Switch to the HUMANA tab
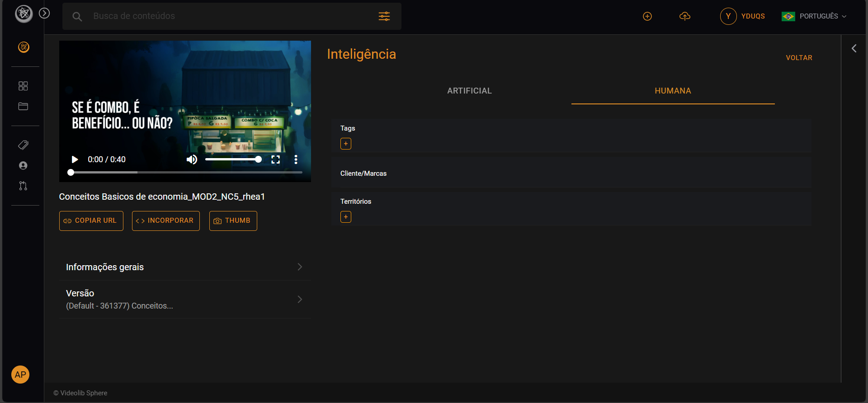The image size is (868, 403). pyautogui.click(x=673, y=91)
